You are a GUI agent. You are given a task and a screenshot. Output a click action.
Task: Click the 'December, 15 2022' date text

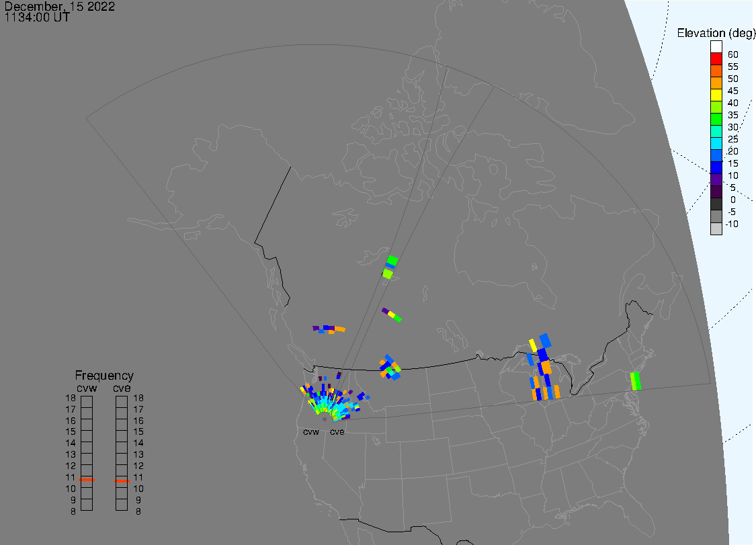pyautogui.click(x=60, y=6)
